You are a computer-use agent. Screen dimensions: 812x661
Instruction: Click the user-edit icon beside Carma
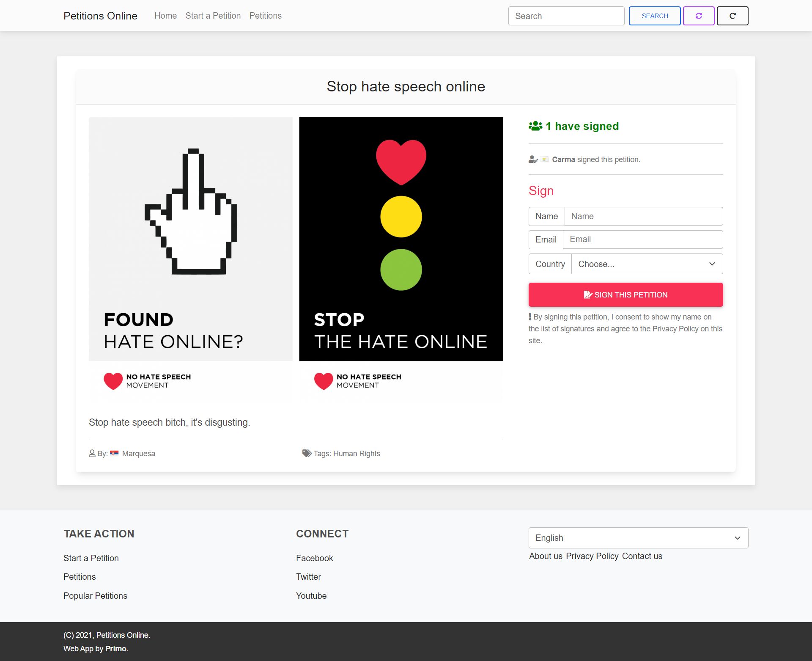click(x=533, y=160)
